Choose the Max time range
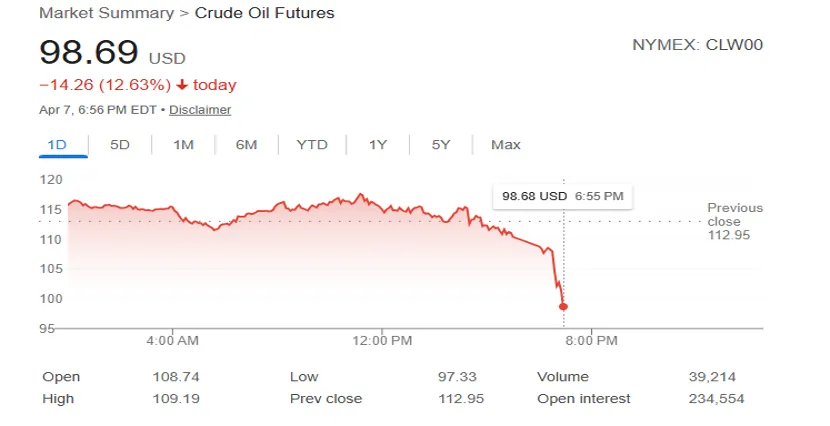This screenshot has height=426, width=830. [506, 145]
